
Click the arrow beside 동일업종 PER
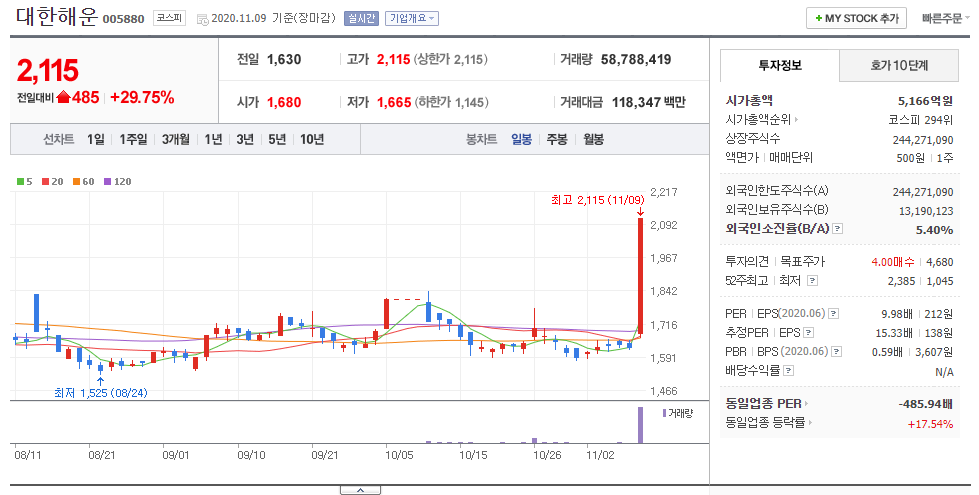tap(806, 404)
